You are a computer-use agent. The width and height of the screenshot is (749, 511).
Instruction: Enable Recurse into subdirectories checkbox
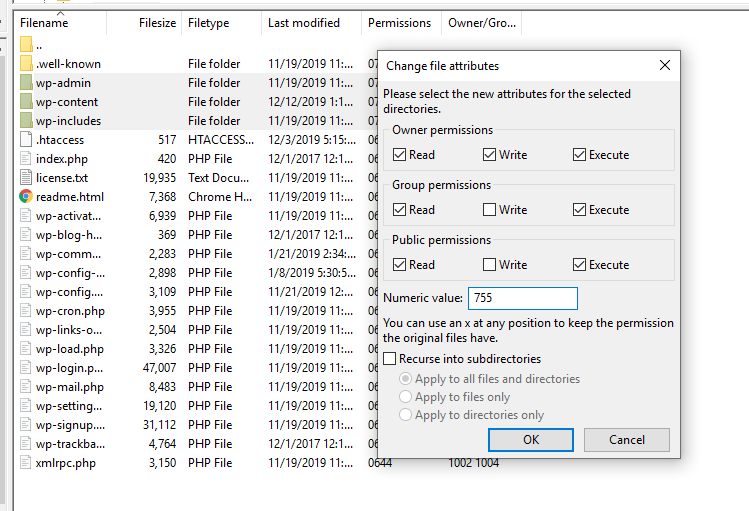[390, 359]
